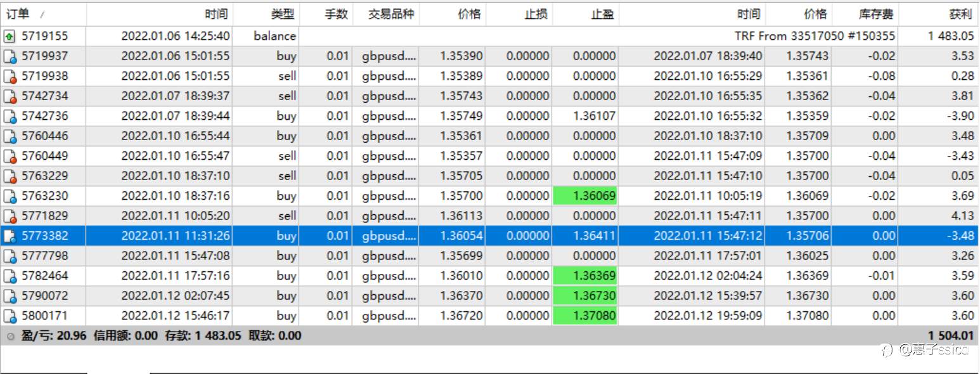Select the green take-profit cell in row 5782464

pyautogui.click(x=584, y=276)
